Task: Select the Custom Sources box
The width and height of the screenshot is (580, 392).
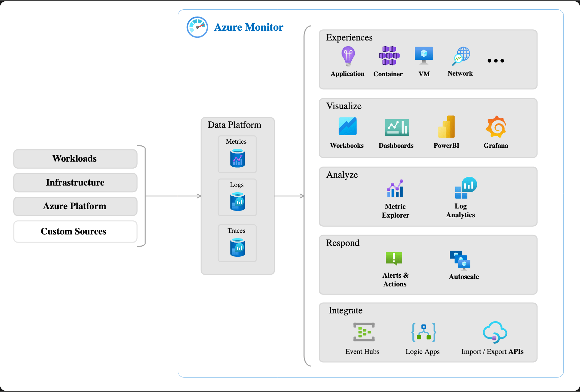Action: point(75,231)
